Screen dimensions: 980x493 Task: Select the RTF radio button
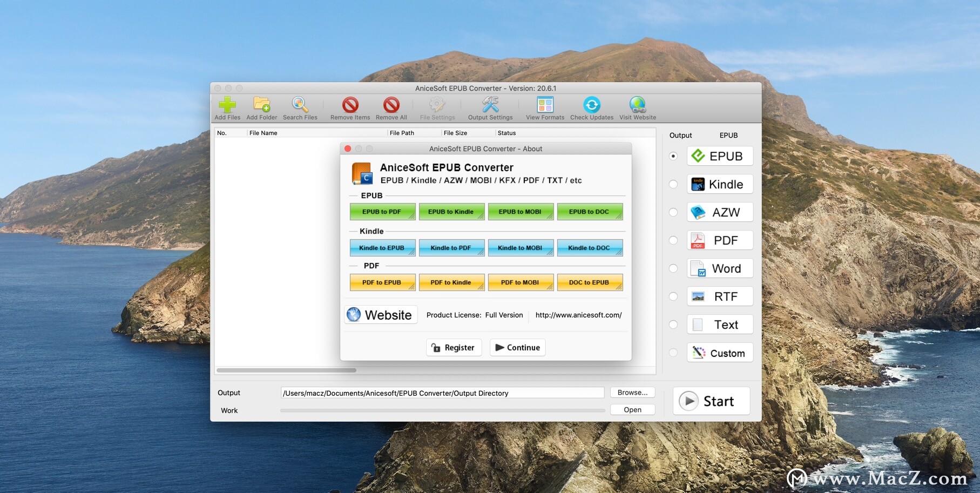click(x=673, y=296)
